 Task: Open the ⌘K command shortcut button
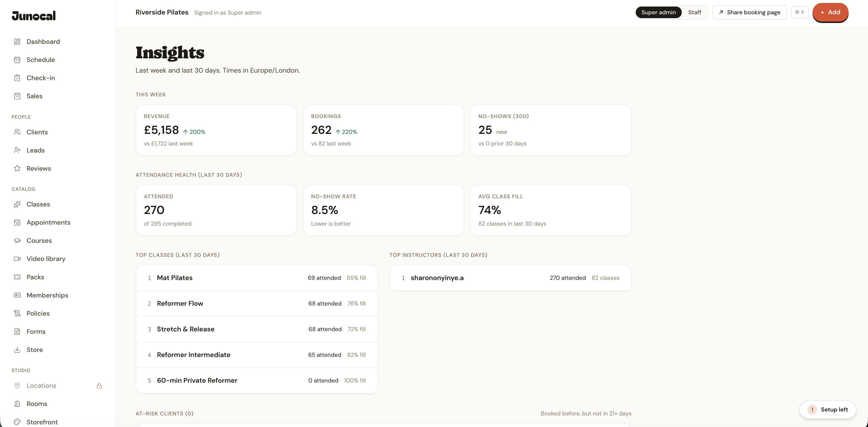799,12
